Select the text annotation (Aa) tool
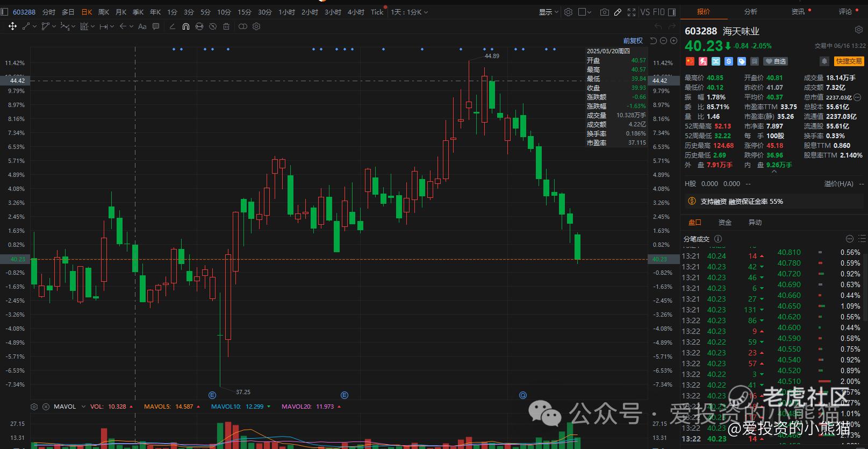The width and height of the screenshot is (868, 449). coord(142,26)
